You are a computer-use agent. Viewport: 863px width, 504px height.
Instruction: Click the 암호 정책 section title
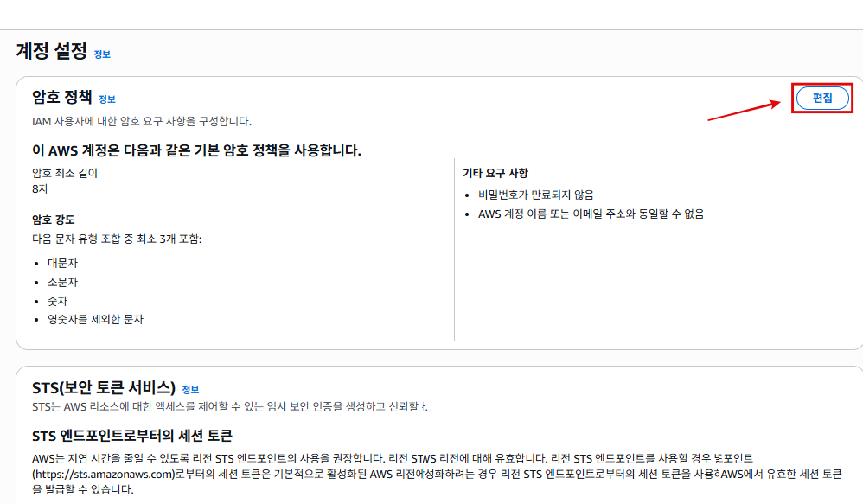click(61, 98)
